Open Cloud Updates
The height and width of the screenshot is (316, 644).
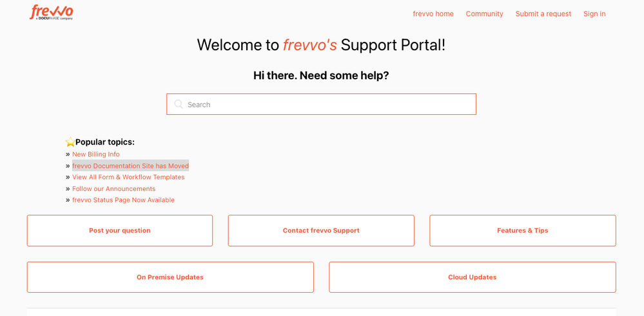pos(473,277)
